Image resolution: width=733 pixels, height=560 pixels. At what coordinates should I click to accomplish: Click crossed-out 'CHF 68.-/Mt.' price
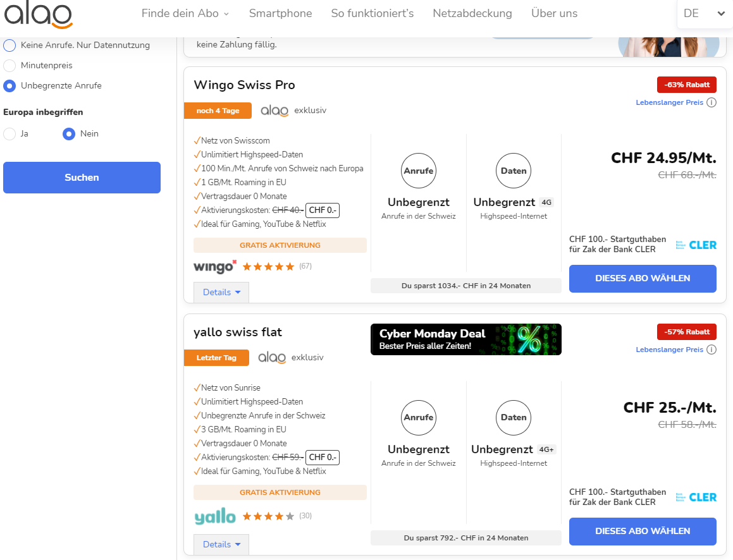(x=687, y=174)
